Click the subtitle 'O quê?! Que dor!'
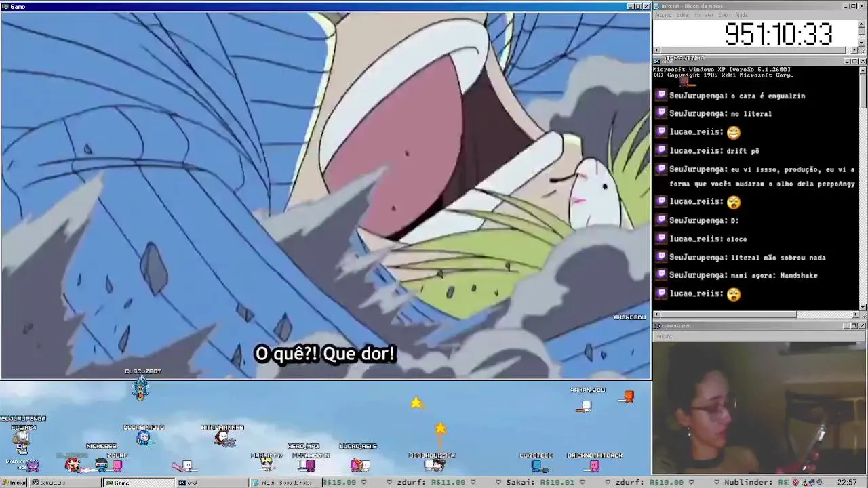The image size is (868, 488). [324, 354]
